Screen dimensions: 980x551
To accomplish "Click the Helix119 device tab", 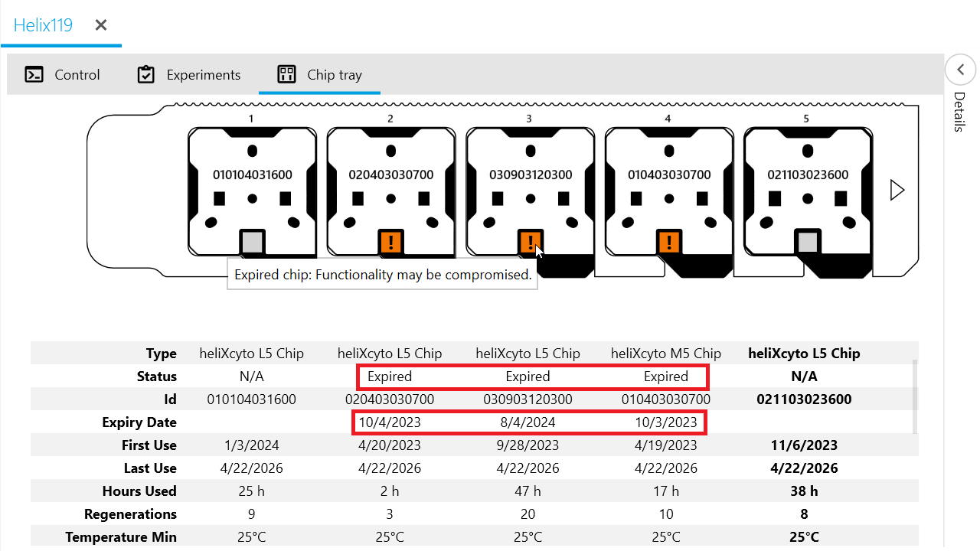I will point(43,25).
